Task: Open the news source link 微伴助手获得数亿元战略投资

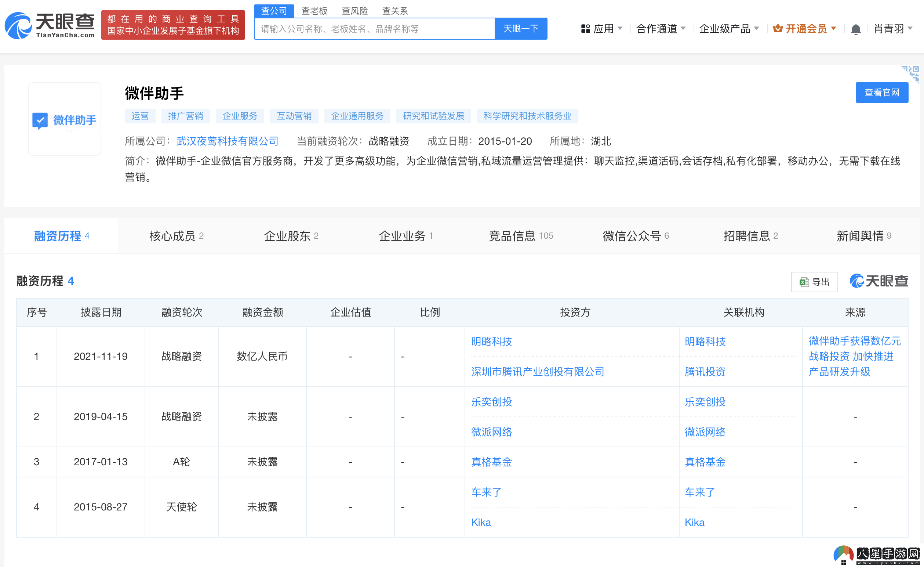Action: pyautogui.click(x=855, y=356)
